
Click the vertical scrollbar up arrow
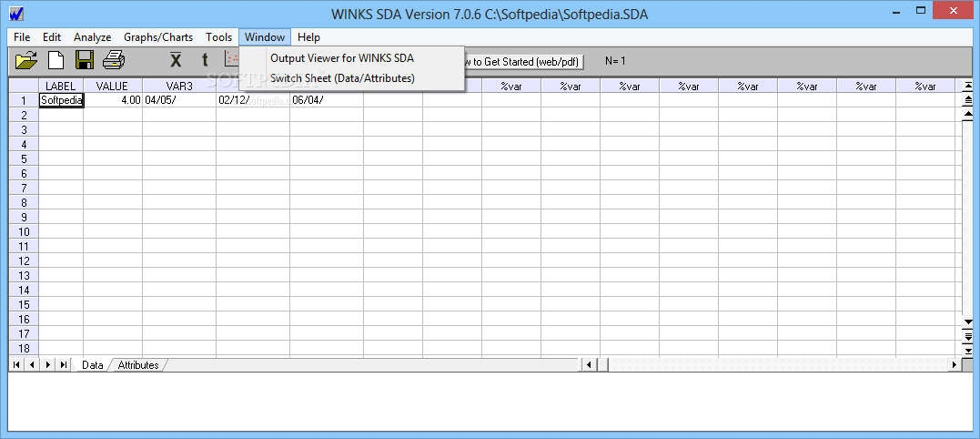[968, 114]
